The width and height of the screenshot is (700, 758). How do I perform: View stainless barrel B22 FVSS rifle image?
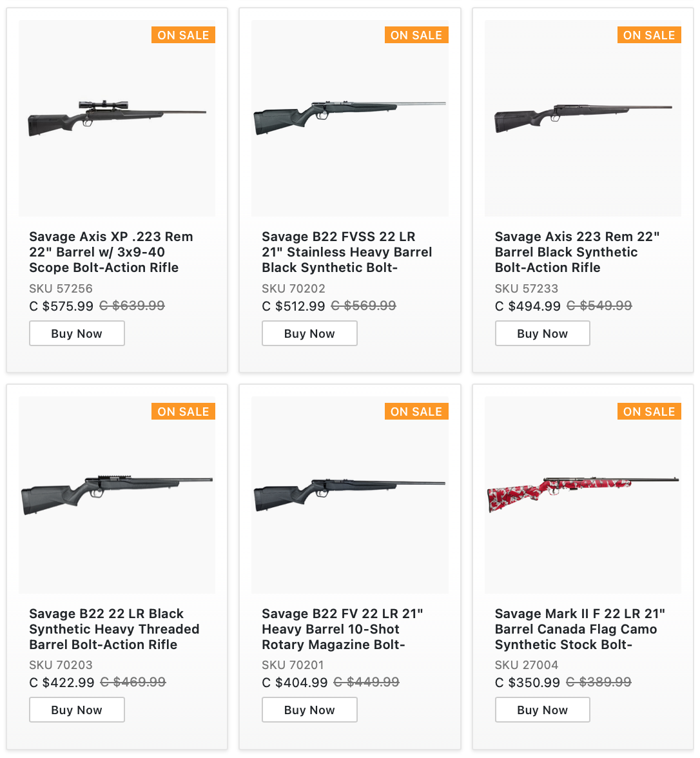[x=350, y=119]
